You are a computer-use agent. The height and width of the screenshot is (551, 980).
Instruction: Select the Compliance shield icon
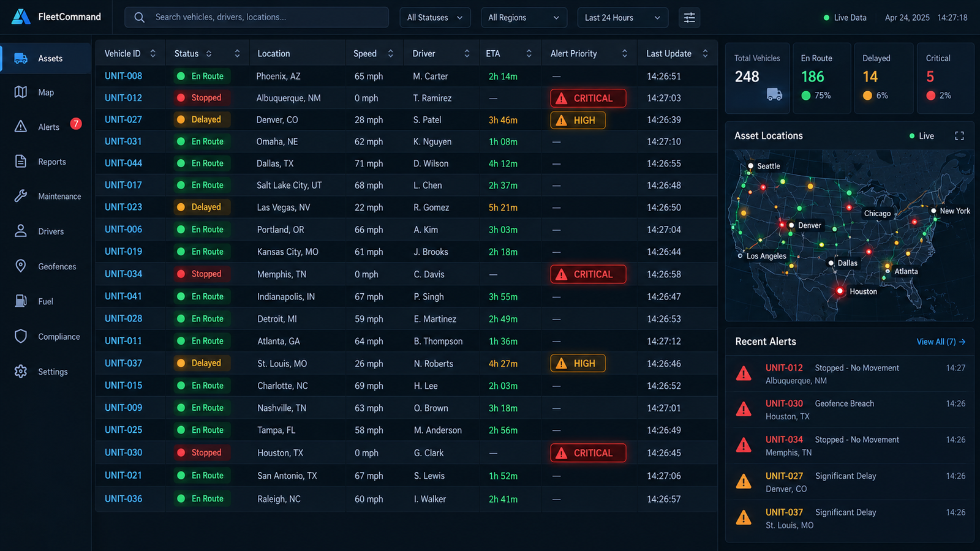click(x=21, y=336)
